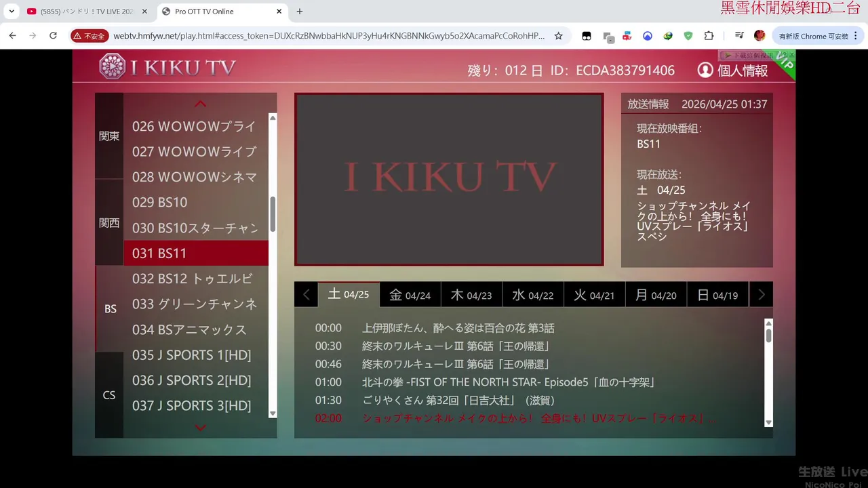Close the Pro OTT TV Online tab
Viewport: 868px width, 488px height.
279,12
